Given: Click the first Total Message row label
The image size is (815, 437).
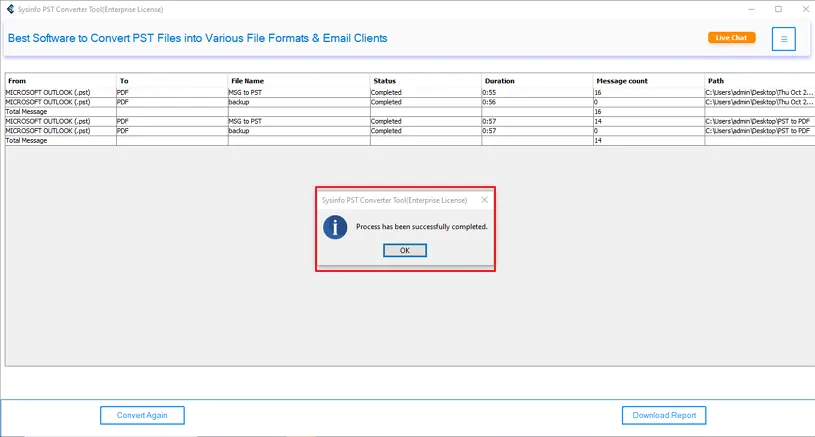Looking at the screenshot, I should (26, 112).
